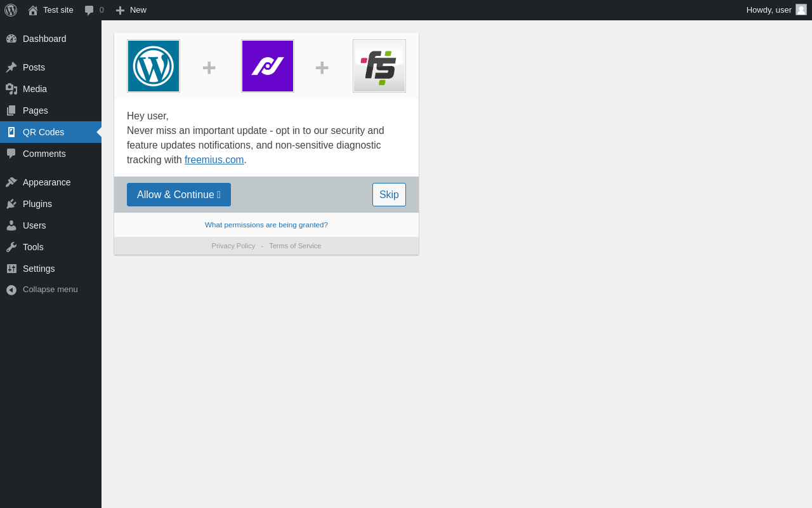Open the Howdy, user account menu
The width and height of the screenshot is (812, 508).
tap(776, 10)
